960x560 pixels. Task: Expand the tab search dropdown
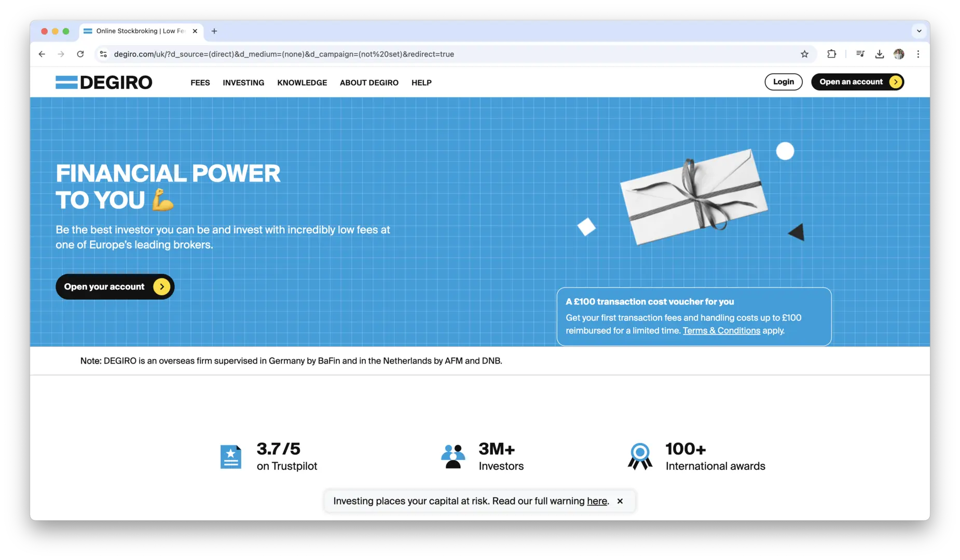[x=919, y=31]
